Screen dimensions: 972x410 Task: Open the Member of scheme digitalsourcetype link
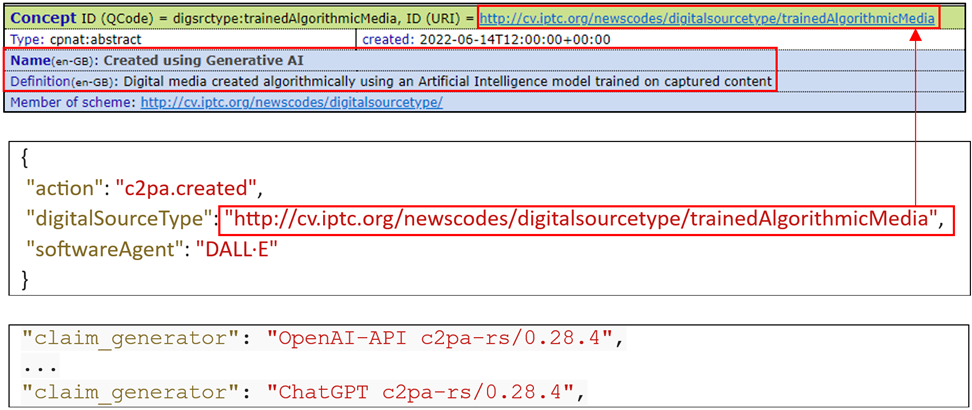coord(291,102)
